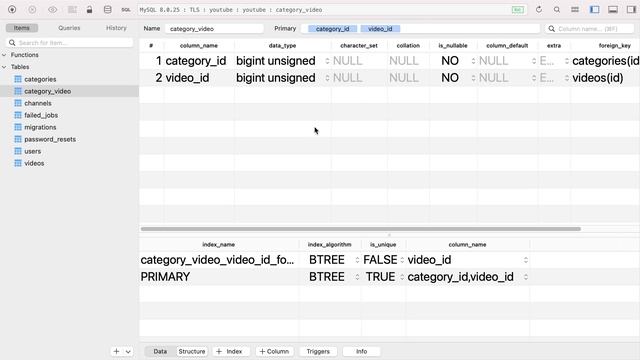This screenshot has height=360, width=640.
Task: Toggle the left sidebar panel icon
Action: [x=594, y=9]
